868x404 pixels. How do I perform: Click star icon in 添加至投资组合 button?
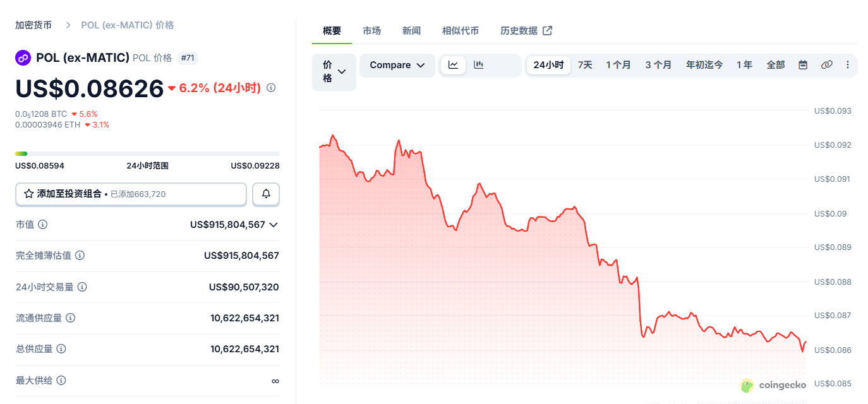[x=28, y=194]
